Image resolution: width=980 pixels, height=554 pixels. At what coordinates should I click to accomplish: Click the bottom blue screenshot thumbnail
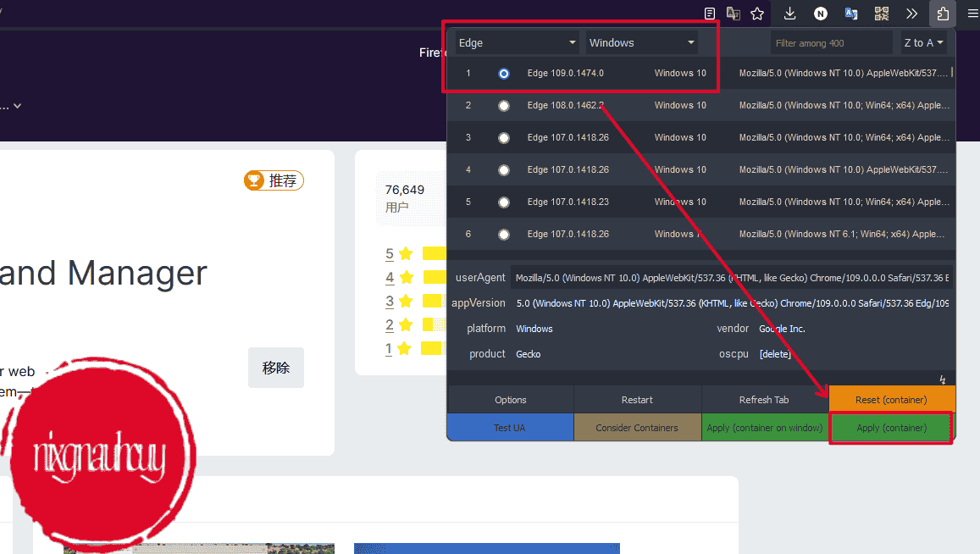point(487,548)
